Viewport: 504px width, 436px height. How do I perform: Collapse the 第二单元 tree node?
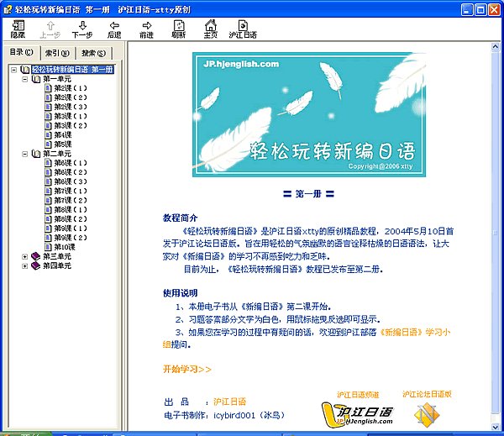24,154
